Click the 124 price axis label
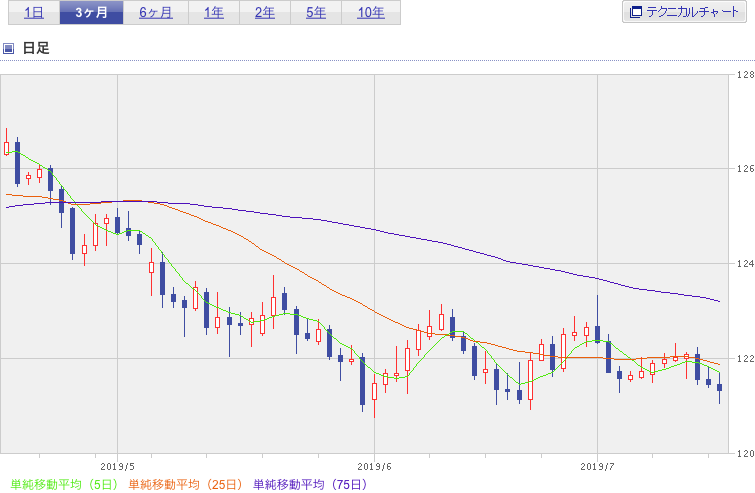Viewport: 755px width, 493px height. pos(746,263)
